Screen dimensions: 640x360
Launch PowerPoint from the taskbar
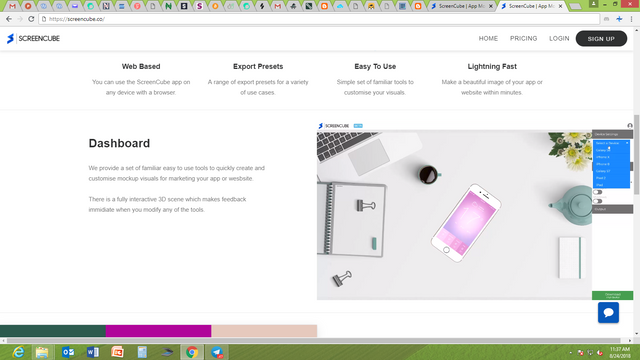pyautogui.click(x=117, y=352)
